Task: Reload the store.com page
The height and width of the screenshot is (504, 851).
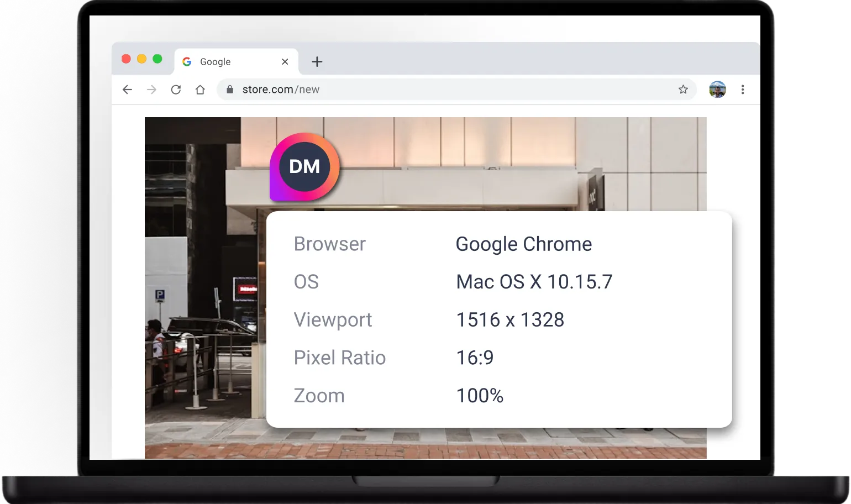Action: point(176,90)
